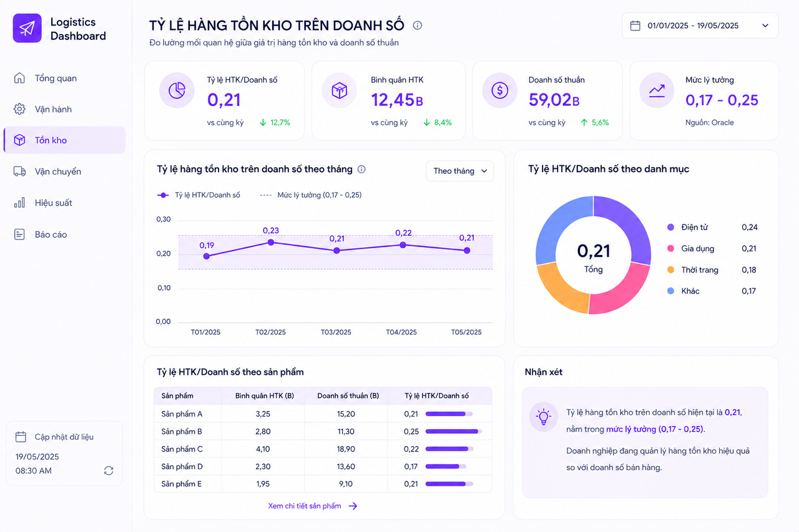Click the Sản phẩm A progress bar
The width and height of the screenshot is (799, 532).
click(x=449, y=414)
